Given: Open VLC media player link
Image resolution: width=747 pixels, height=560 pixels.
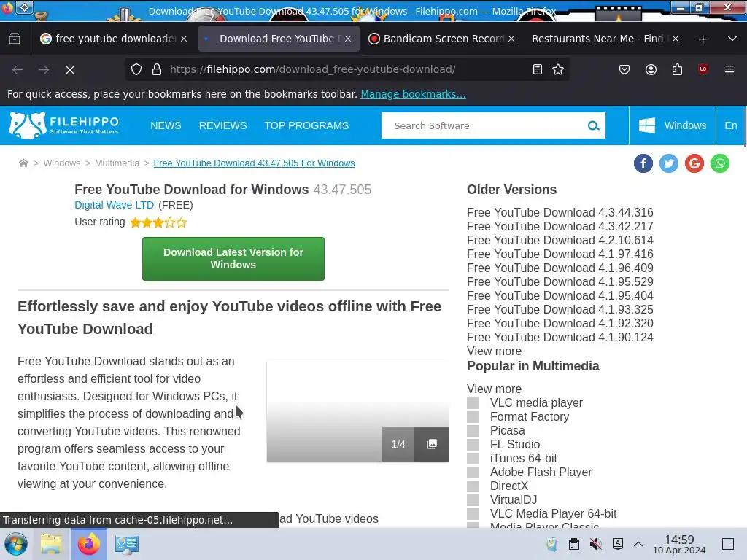Looking at the screenshot, I should 536,402.
